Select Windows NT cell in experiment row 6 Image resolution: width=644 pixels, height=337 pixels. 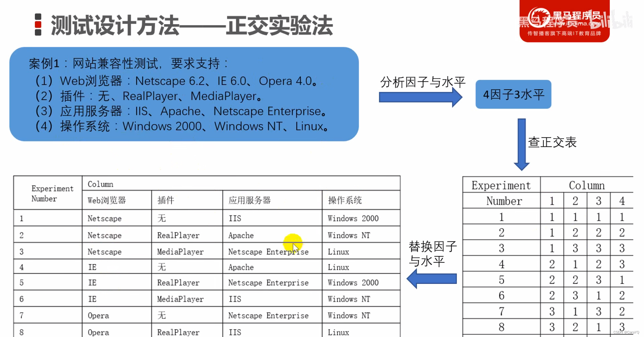click(x=361, y=298)
